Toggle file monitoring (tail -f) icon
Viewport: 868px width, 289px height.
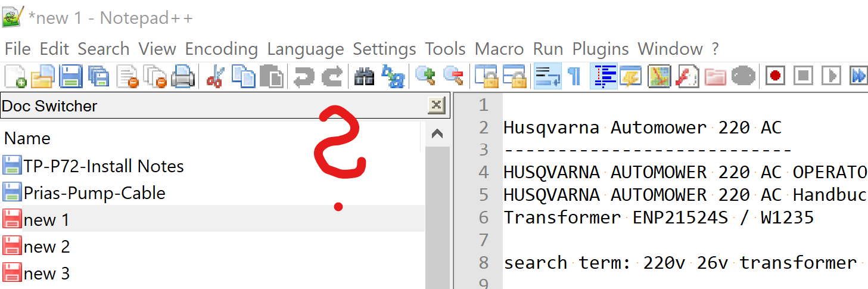[743, 77]
